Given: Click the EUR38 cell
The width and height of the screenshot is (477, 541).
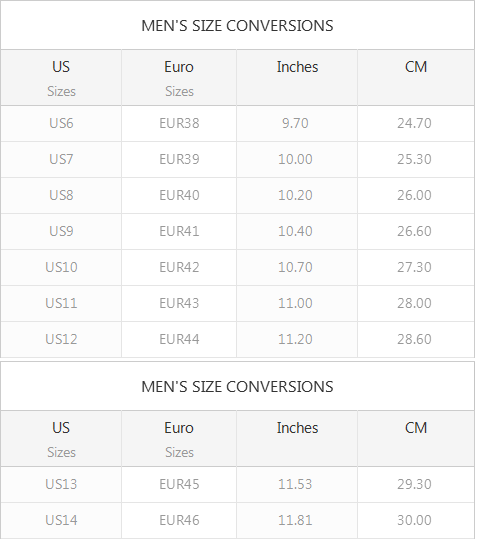Looking at the screenshot, I should (179, 123).
